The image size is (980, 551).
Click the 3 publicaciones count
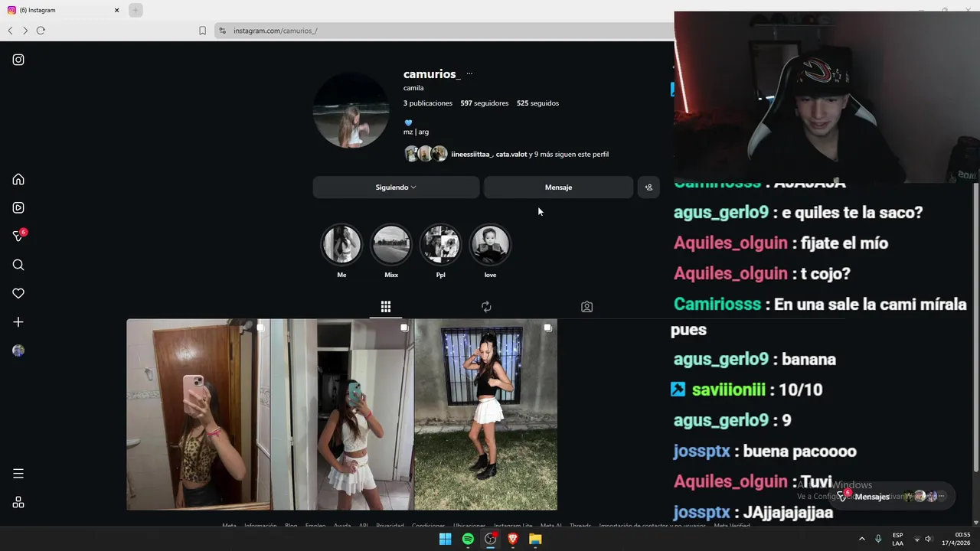click(x=428, y=103)
